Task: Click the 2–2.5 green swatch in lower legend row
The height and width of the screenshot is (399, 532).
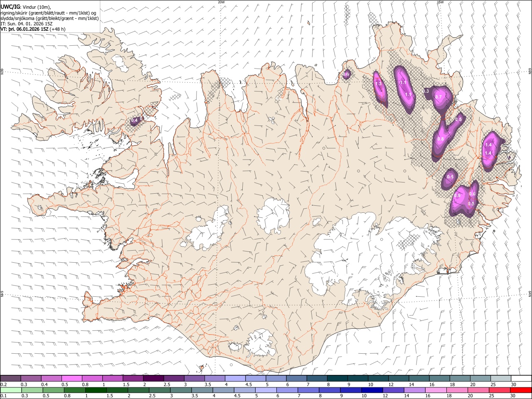Action: 138,390
